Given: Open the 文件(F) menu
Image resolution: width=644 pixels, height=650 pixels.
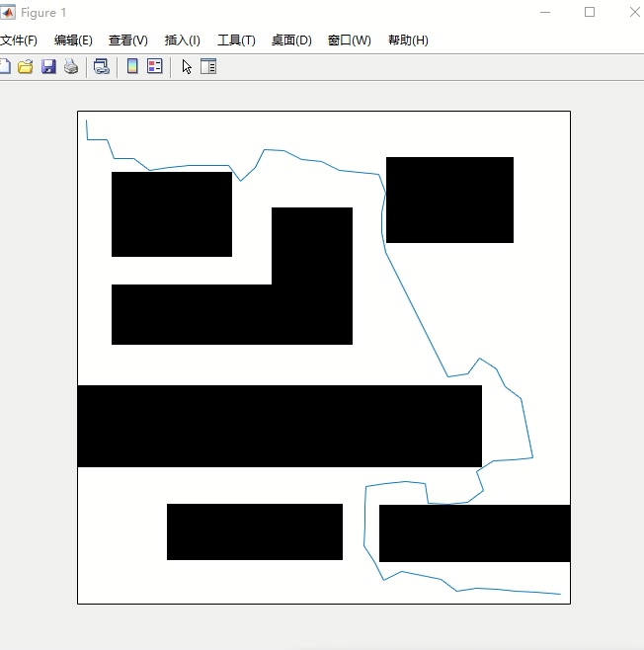Looking at the screenshot, I should [x=18, y=41].
